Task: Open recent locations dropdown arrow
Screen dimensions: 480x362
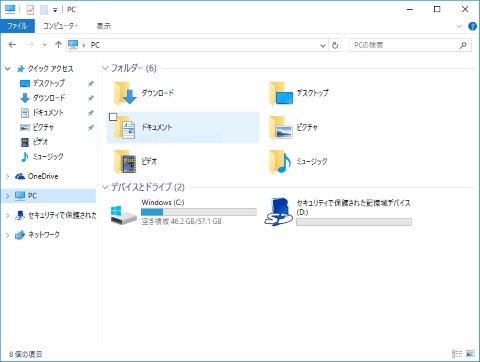Action: pyautogui.click(x=45, y=45)
